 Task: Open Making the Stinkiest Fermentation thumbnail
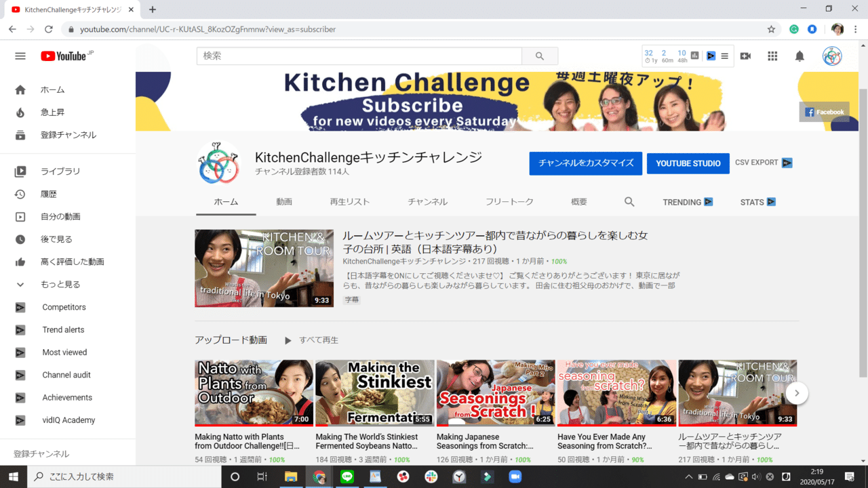click(375, 393)
